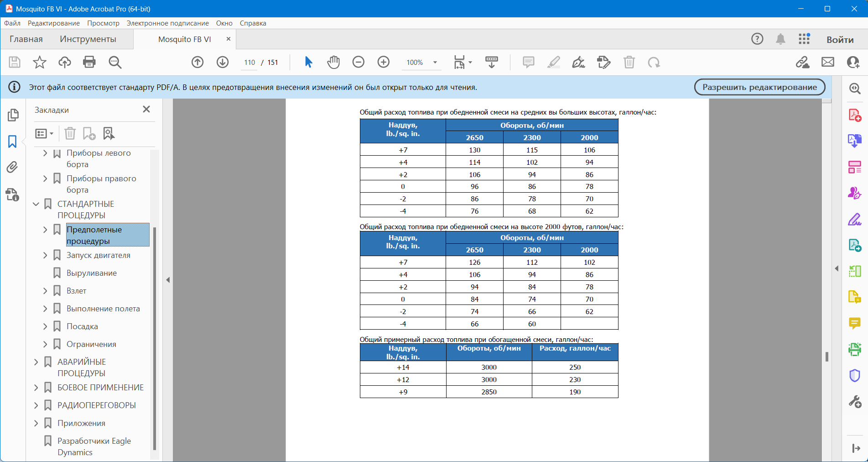Click the Войти sign-in link
The height and width of the screenshot is (462, 868).
point(840,40)
